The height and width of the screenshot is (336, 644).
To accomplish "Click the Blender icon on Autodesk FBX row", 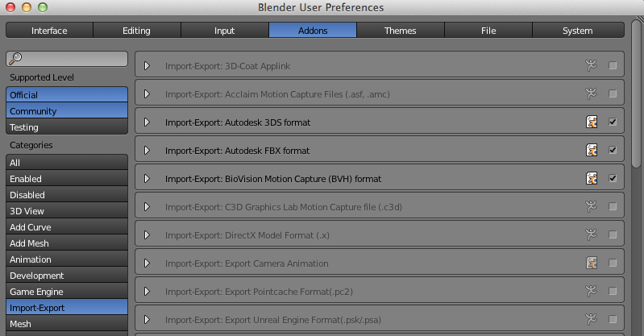I will 592,151.
